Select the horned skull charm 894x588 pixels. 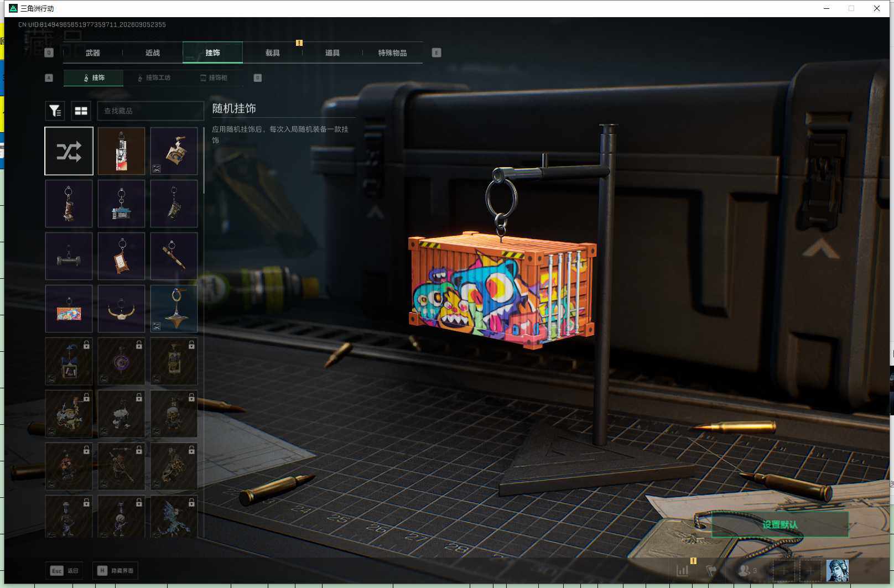(122, 309)
